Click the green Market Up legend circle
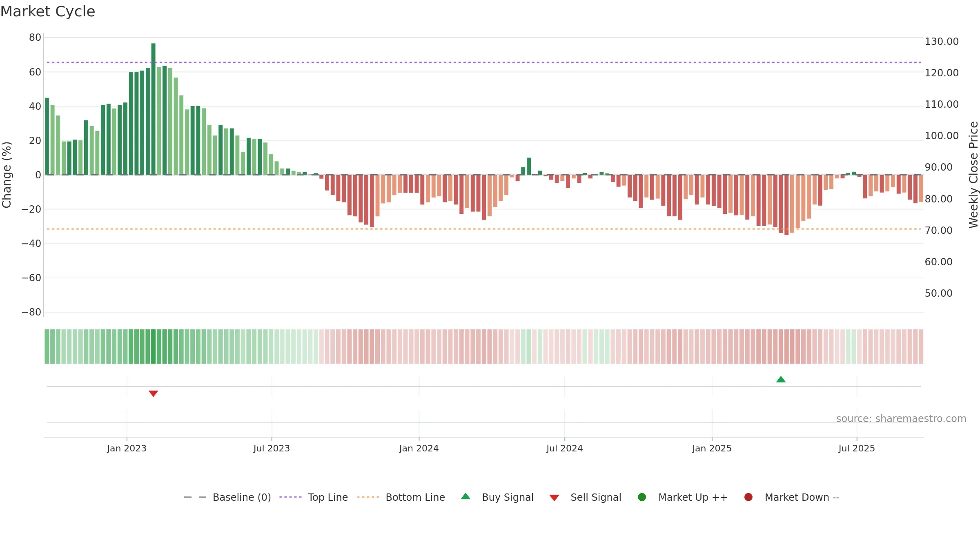 pyautogui.click(x=642, y=497)
